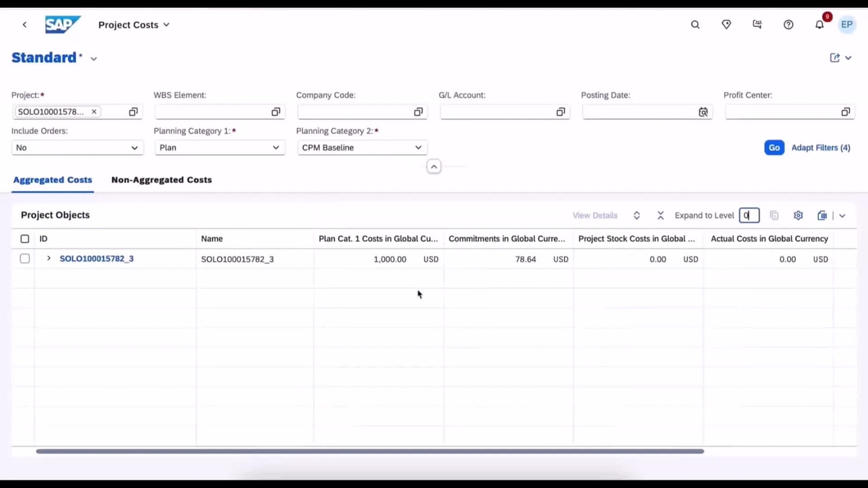Screen dimensions: 868x488
Task: Open the feedback chat icon
Action: click(x=757, y=24)
